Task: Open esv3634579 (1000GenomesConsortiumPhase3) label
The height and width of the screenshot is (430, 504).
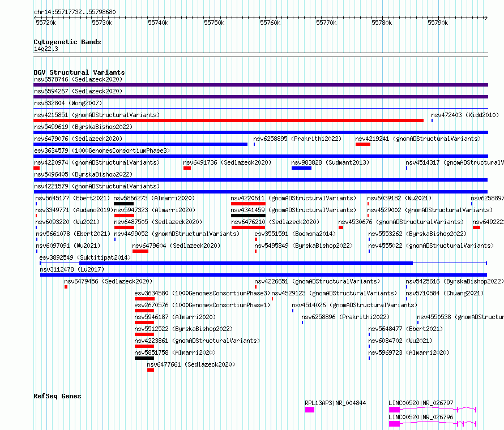Action: 102,150
